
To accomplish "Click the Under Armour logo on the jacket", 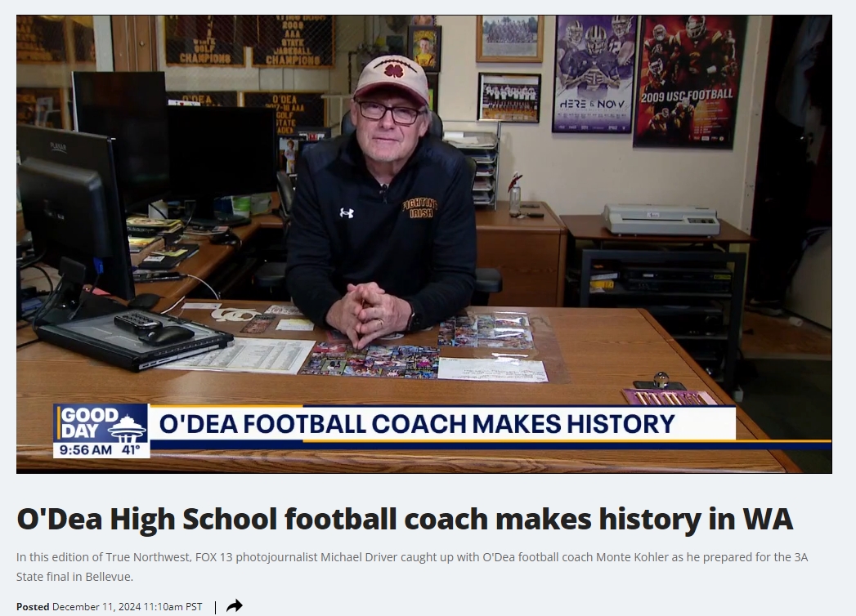I will [347, 212].
